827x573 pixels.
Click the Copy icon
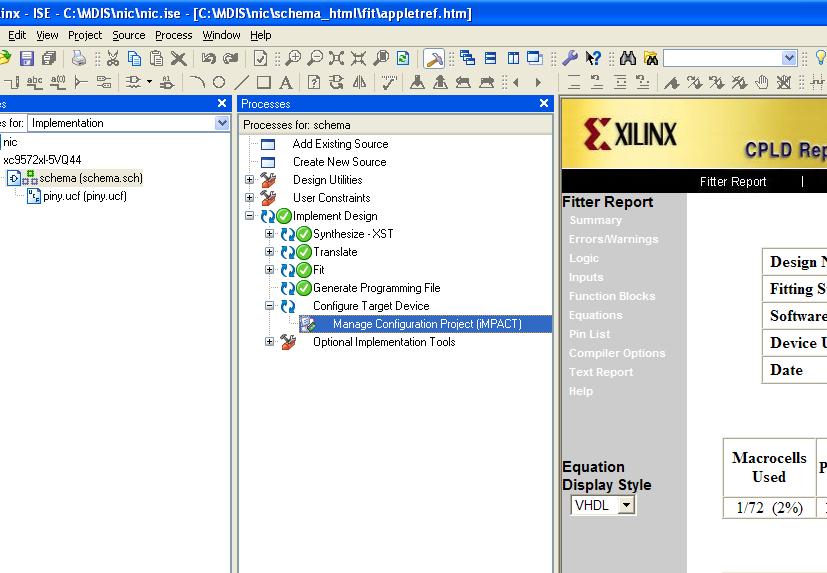click(x=134, y=58)
